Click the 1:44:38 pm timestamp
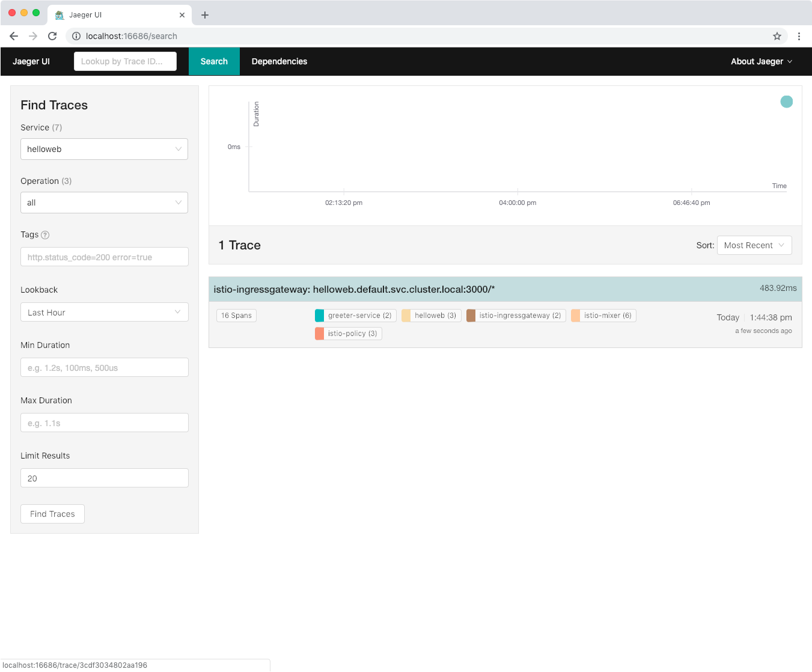Screen dimensions: 812x672 [771, 317]
